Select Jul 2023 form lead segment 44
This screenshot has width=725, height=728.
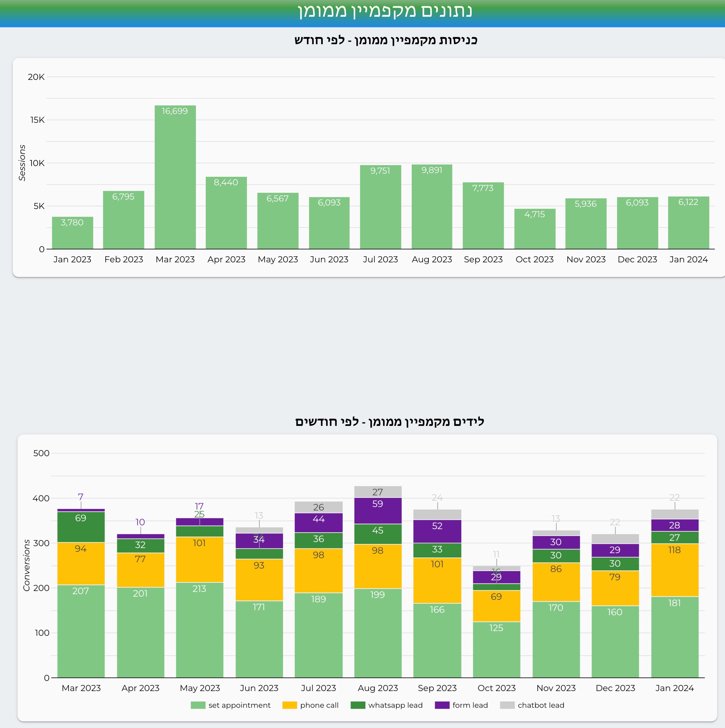pyautogui.click(x=319, y=523)
